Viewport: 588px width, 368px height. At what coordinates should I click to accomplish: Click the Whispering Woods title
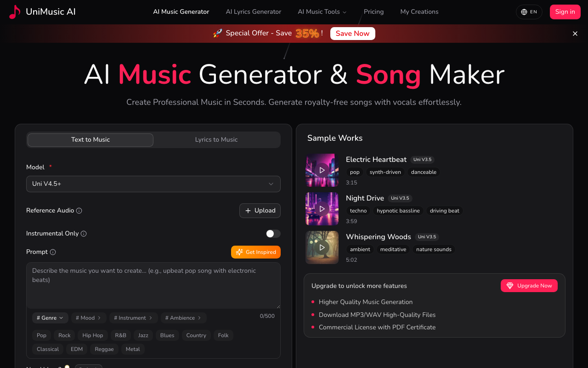379,237
